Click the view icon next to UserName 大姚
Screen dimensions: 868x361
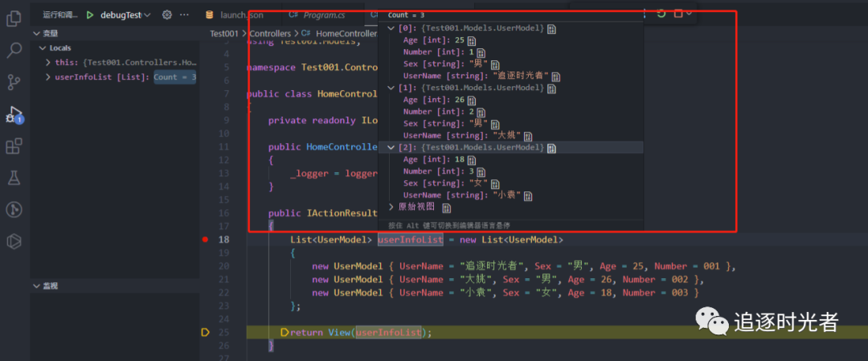click(x=528, y=136)
